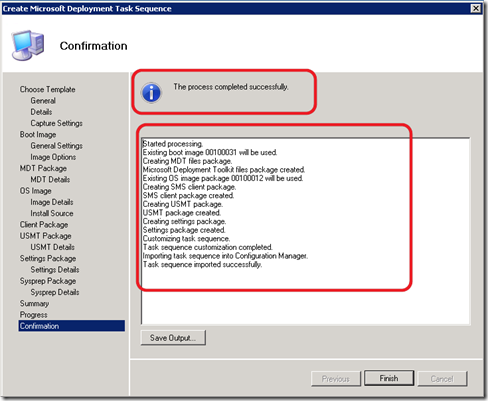Select the Sysprep Details step
The image size is (488, 401).
(55, 292)
